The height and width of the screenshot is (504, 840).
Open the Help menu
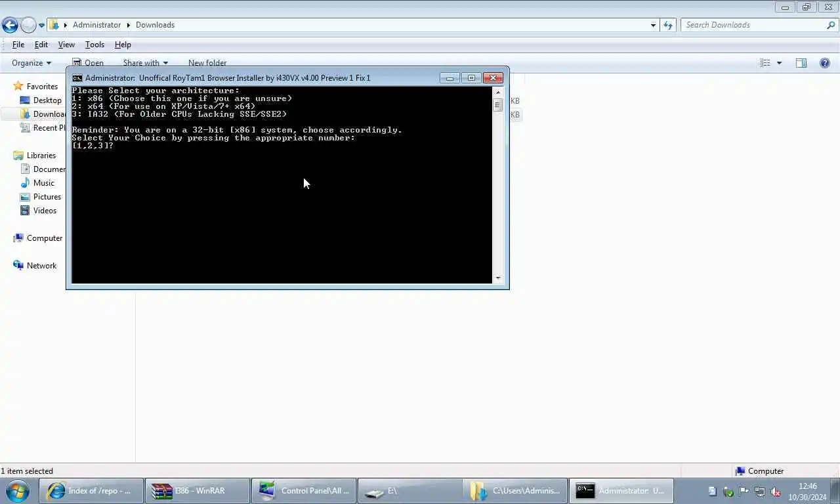123,45
